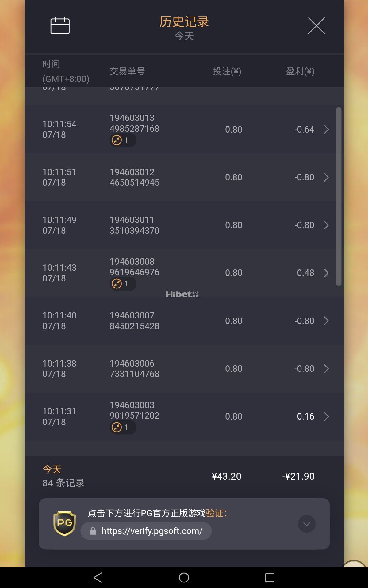Open the calendar date picker icon
Screen dimensions: 368x588
(x=60, y=25)
